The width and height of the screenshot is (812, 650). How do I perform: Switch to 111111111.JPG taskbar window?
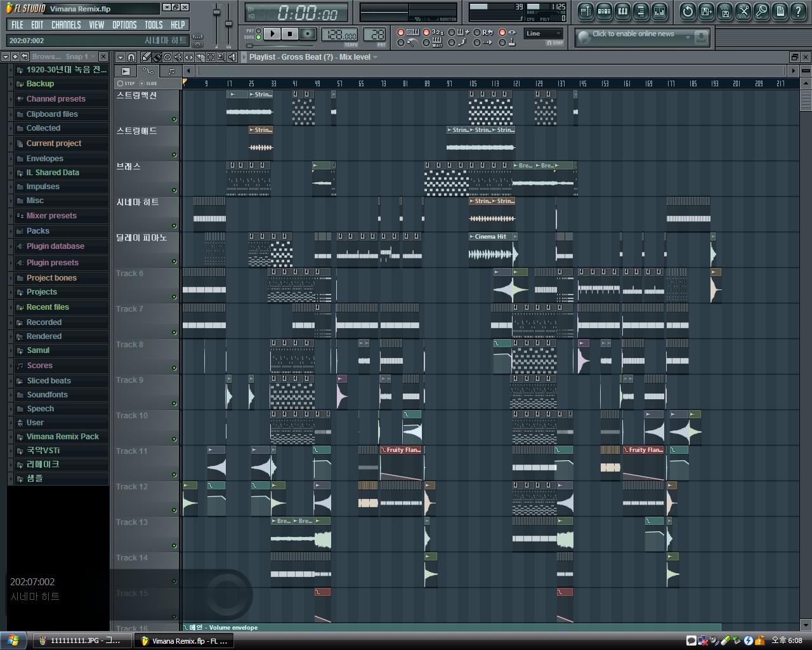point(82,641)
